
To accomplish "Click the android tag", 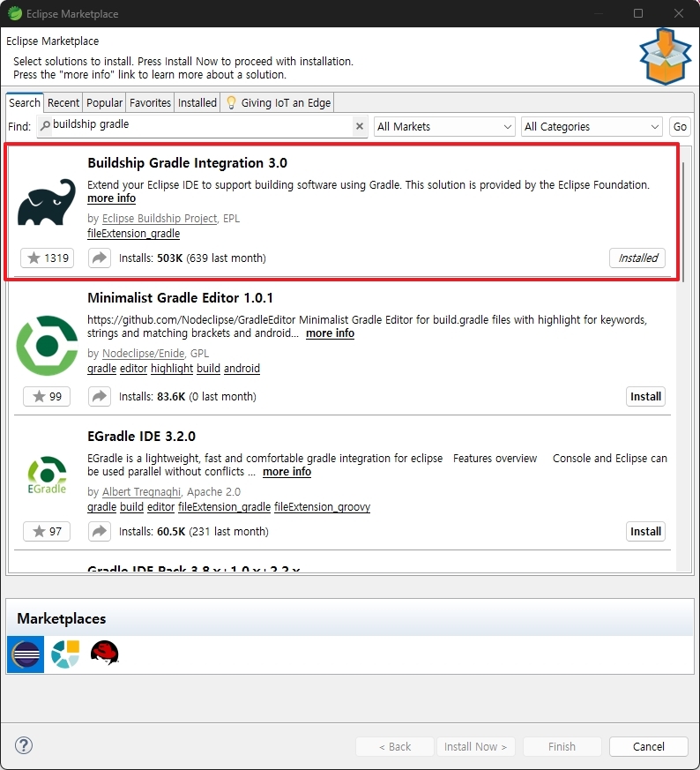I will click(x=242, y=369).
